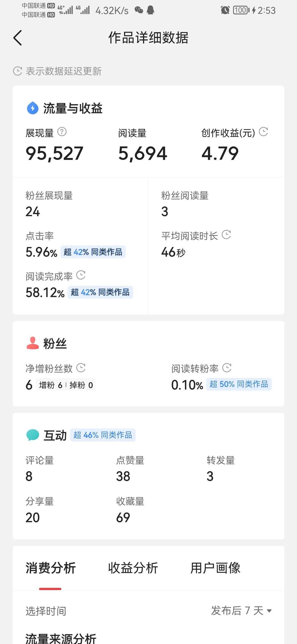
Task: Tap the 超 42% 同类作品 badge by 点击率
Action: [93, 252]
